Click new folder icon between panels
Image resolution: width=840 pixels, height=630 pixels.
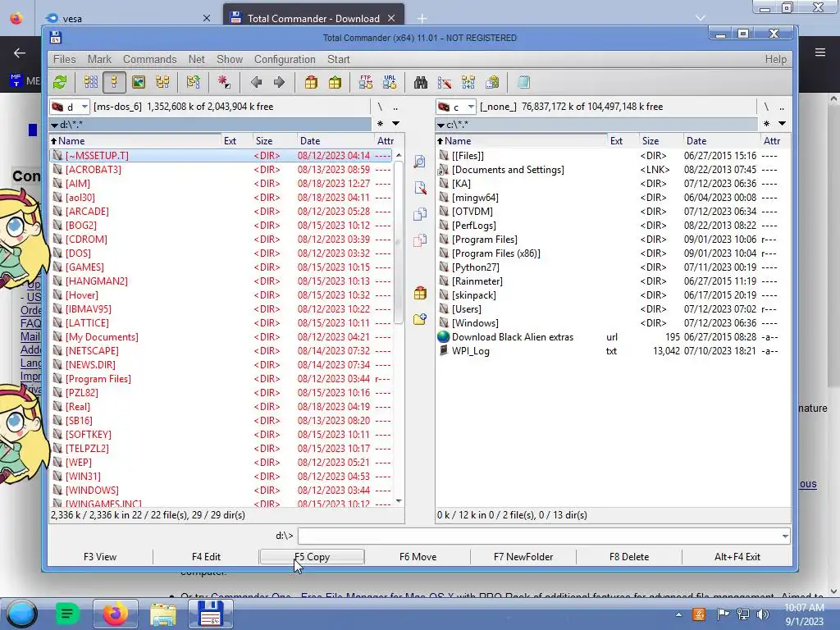point(420,319)
